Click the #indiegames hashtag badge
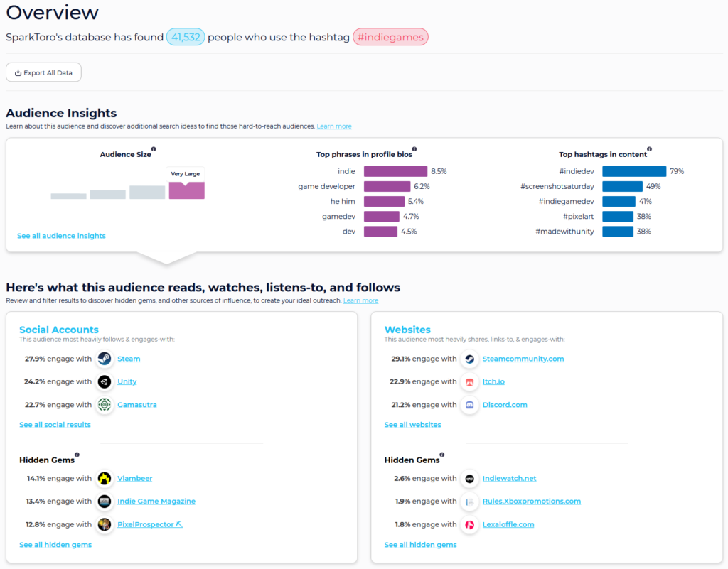This screenshot has width=728, height=569. tap(390, 37)
